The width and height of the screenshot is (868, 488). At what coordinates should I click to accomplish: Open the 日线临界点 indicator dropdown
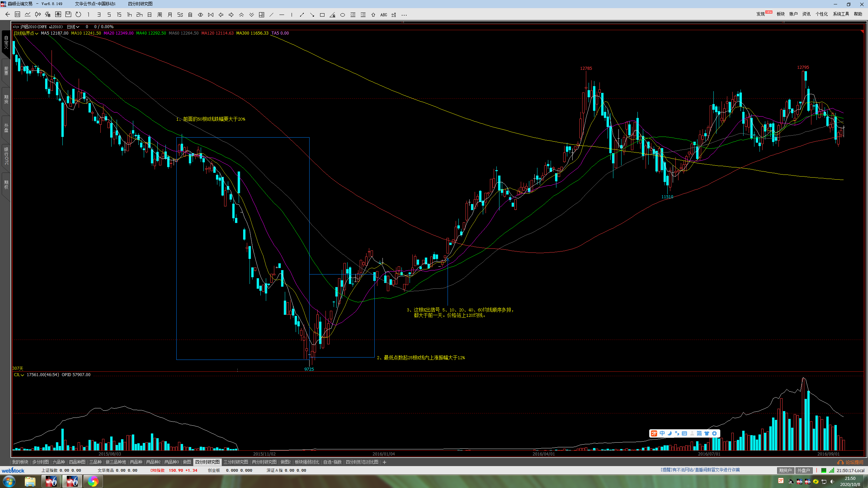click(26, 33)
